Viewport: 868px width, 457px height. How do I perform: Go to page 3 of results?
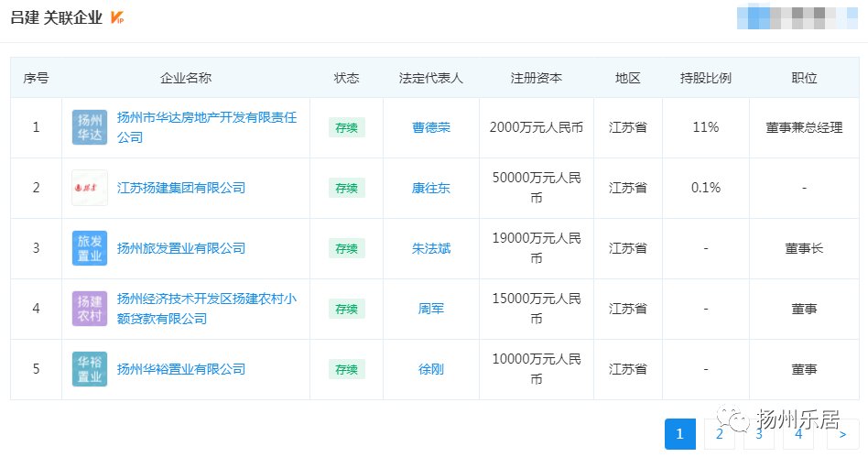coord(759,434)
